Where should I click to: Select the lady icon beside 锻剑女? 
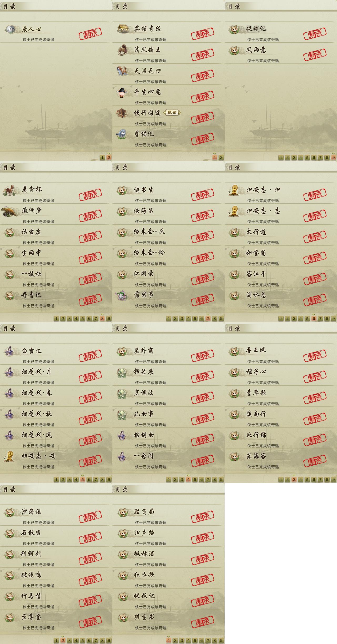click(x=122, y=435)
